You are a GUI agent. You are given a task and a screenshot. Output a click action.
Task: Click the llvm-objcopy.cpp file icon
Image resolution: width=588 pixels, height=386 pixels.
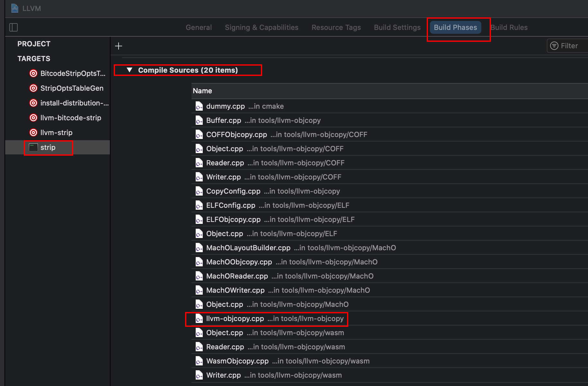[199, 318]
